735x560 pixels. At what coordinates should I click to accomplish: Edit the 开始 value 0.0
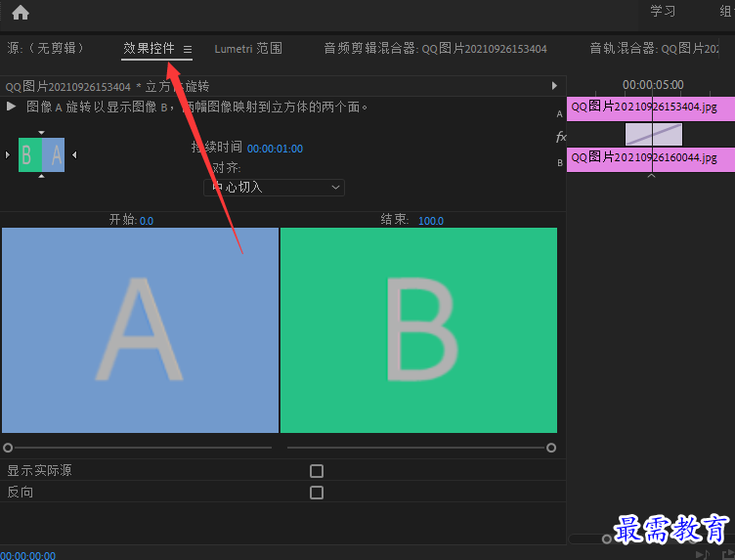[147, 221]
